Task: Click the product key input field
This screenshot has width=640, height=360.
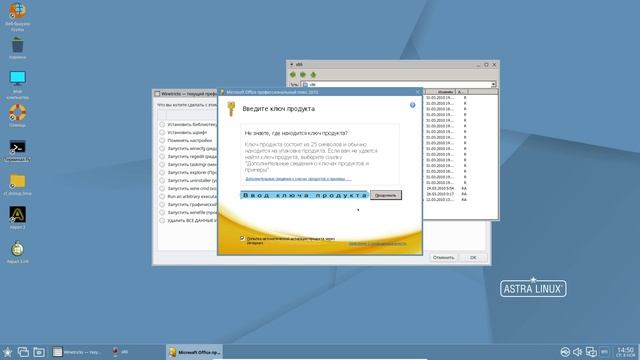Action: click(304, 195)
